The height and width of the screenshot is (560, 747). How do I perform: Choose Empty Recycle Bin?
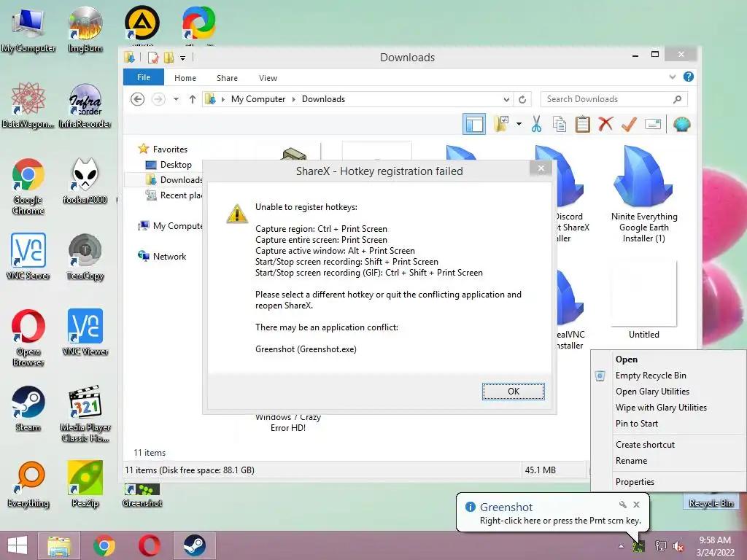click(x=651, y=376)
